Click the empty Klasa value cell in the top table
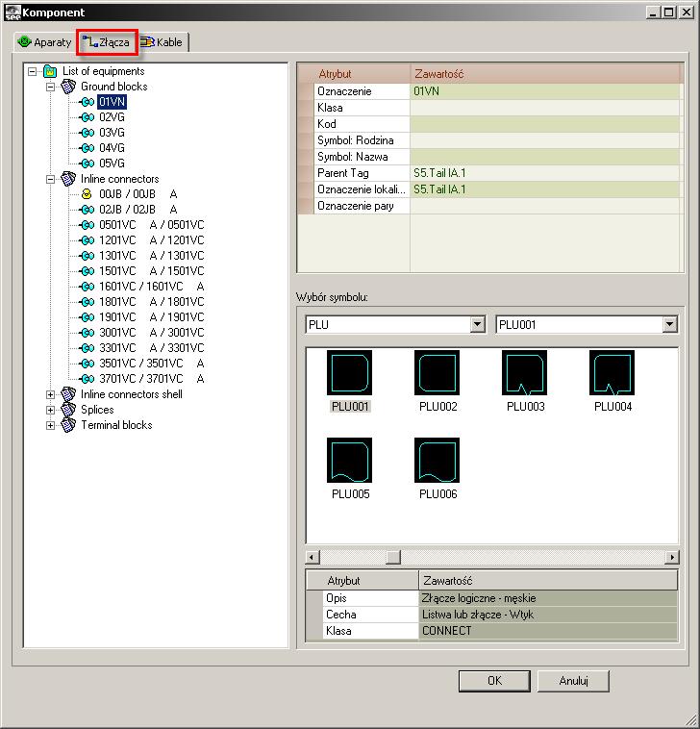700x729 pixels. click(x=545, y=108)
